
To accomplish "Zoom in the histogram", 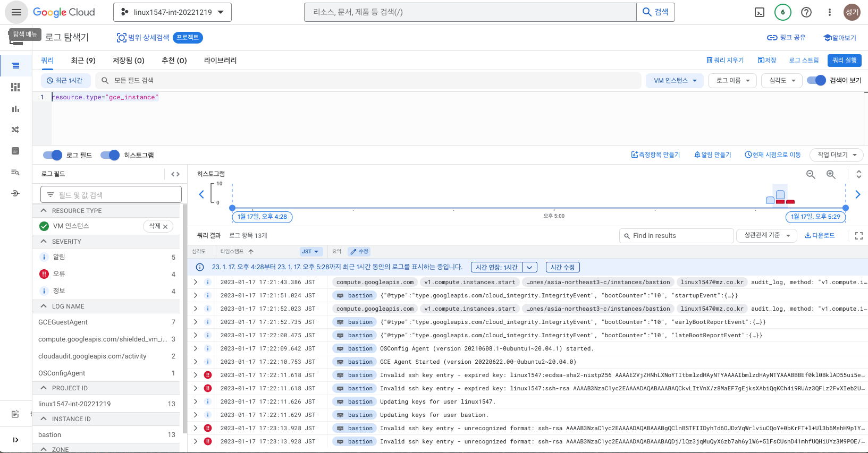I will (x=831, y=174).
